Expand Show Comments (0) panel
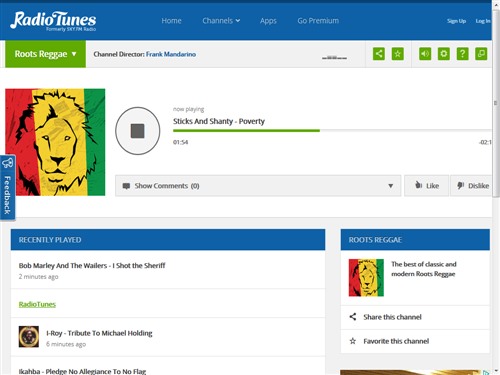The width and height of the screenshot is (500, 375). coord(258,186)
